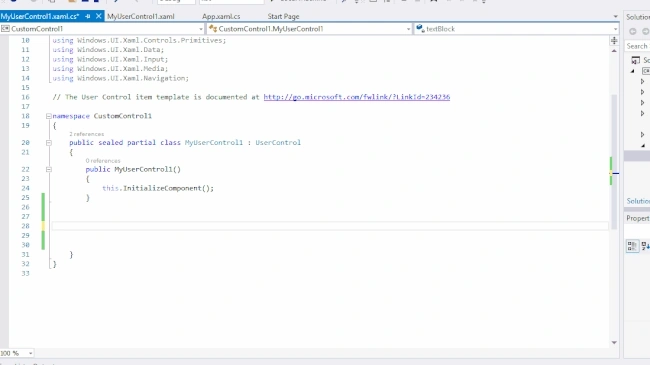The image size is (650, 365).
Task: Click the editor scrollbar up arrow
Action: tap(614, 51)
